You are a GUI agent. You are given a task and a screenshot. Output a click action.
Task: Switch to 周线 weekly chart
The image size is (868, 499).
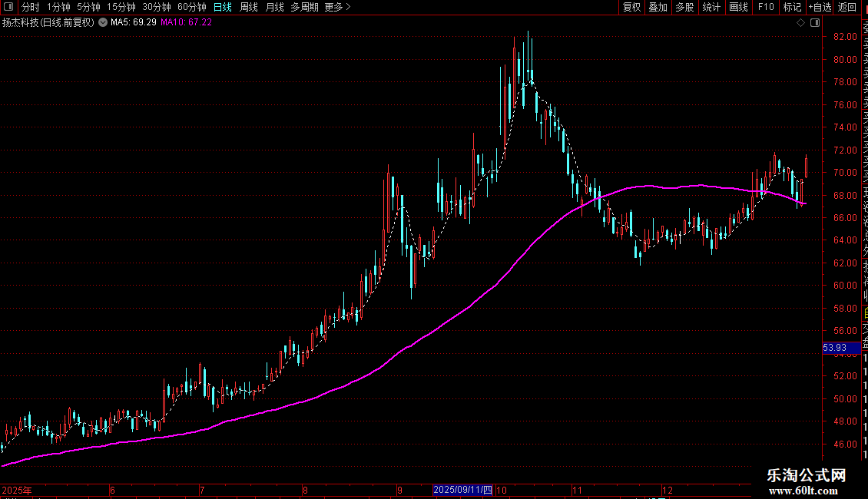(x=249, y=7)
